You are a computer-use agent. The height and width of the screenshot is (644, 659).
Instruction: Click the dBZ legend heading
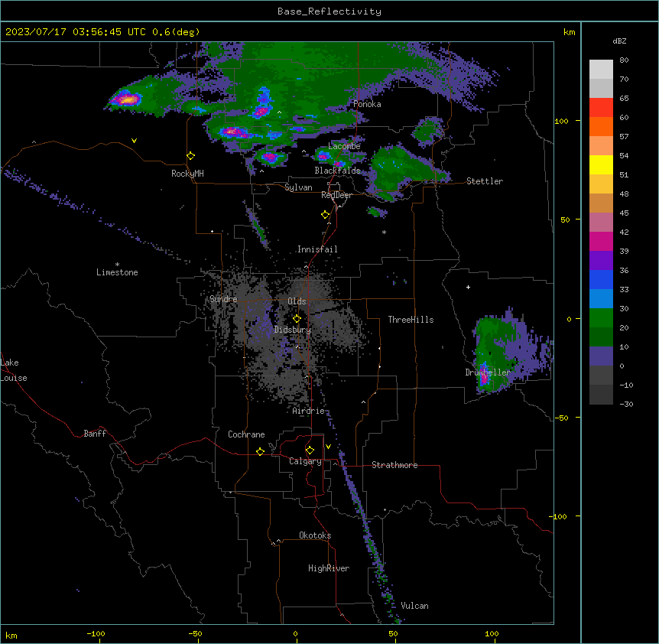(619, 41)
